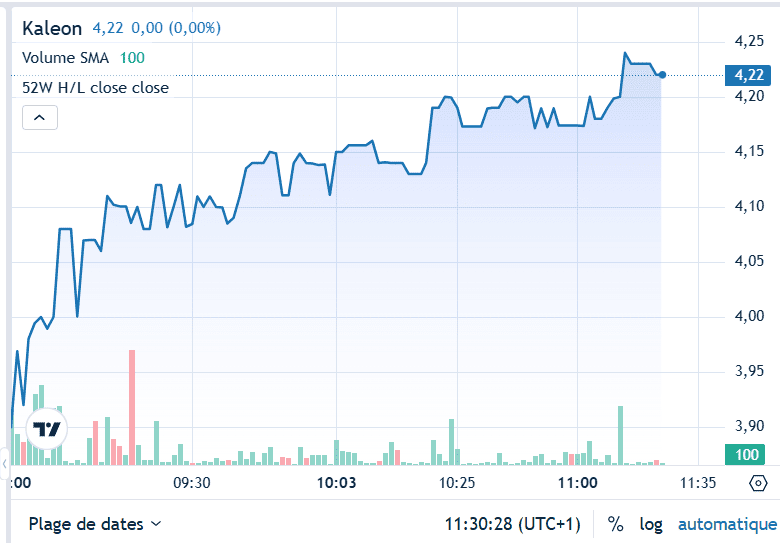The height and width of the screenshot is (543, 780).
Task: Click the 10:03 time axis label
Action: pyautogui.click(x=337, y=483)
